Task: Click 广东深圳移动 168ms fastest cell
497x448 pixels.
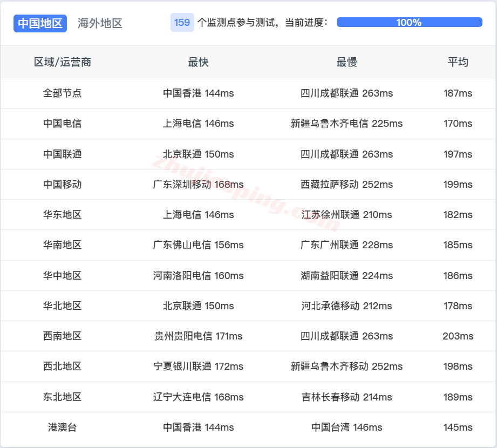Action: tap(199, 184)
